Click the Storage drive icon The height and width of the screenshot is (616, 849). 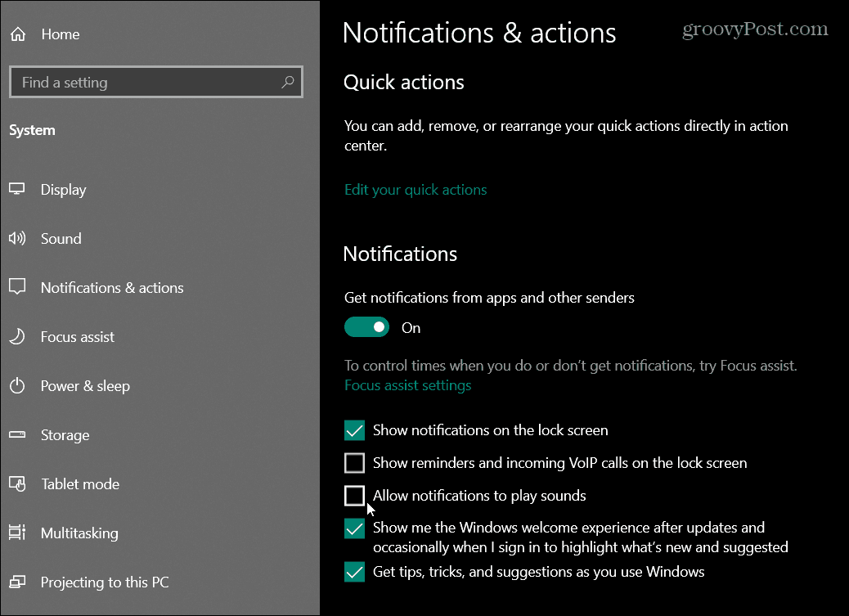17,434
